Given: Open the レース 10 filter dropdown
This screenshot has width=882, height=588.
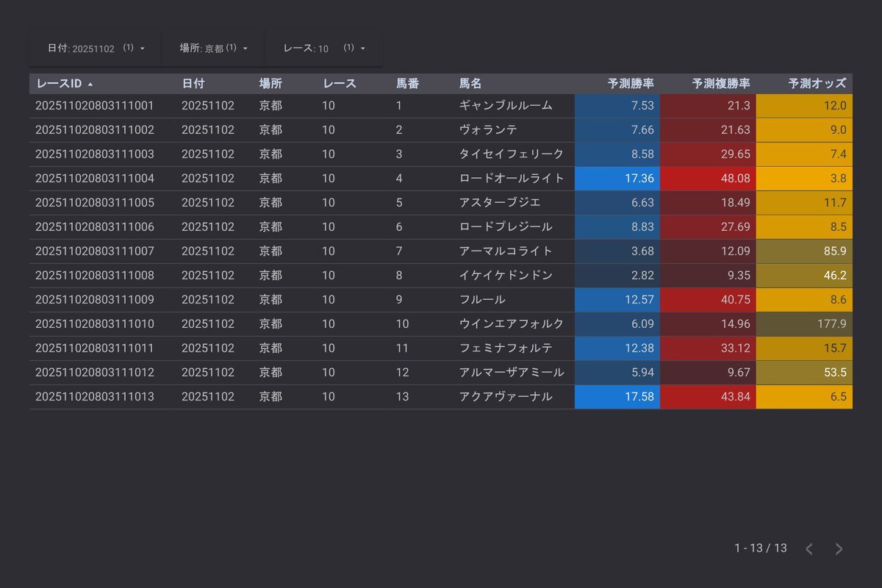Looking at the screenshot, I should click(323, 48).
